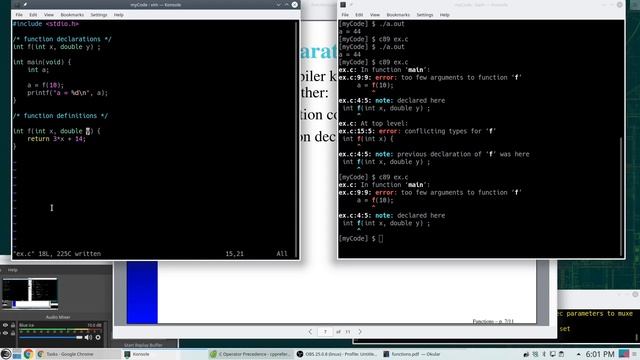Toggle visibility of first OBS source
This screenshot has width=640, height=360.
point(5,325)
